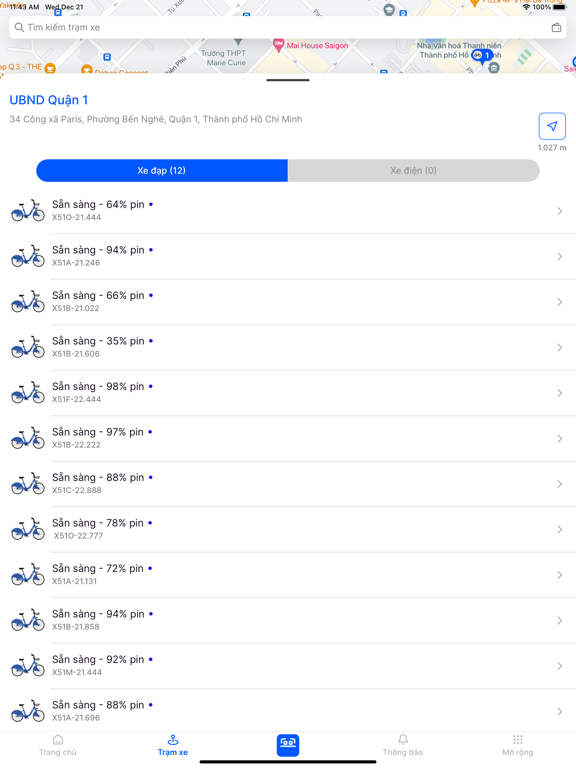Open chevron for bike X51A-21.131
Viewport: 576px width, 768px height.
tap(560, 575)
